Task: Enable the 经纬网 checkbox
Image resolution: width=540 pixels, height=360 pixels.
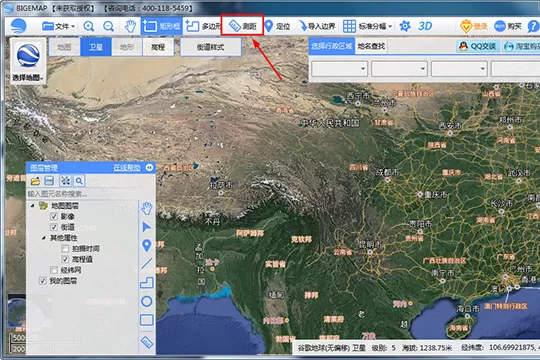Action: [54, 270]
